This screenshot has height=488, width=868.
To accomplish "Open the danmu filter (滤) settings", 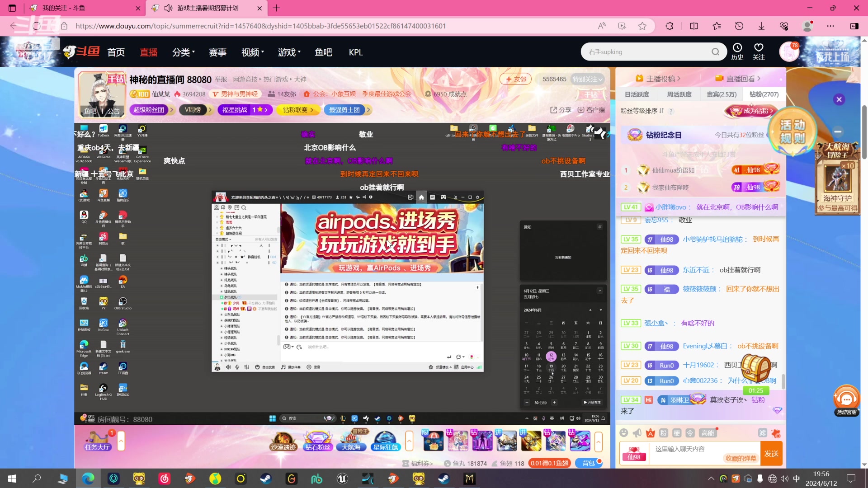I will [763, 432].
